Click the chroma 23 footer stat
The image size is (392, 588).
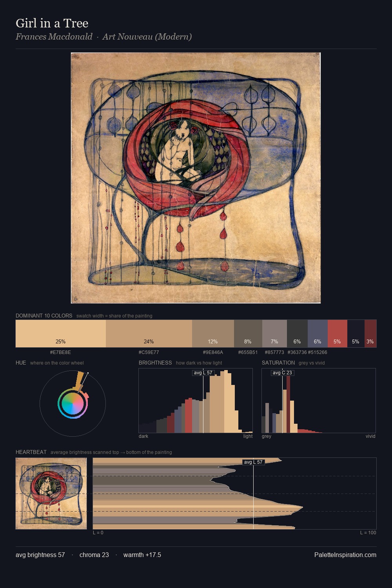[94, 555]
